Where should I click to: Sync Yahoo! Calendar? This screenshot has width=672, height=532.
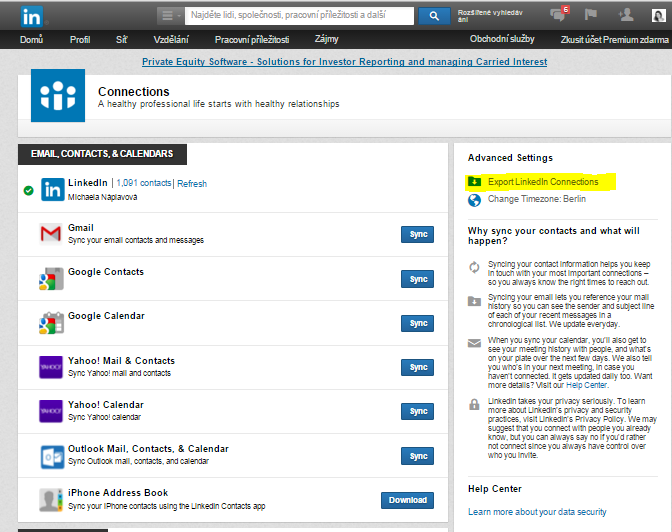tap(417, 412)
